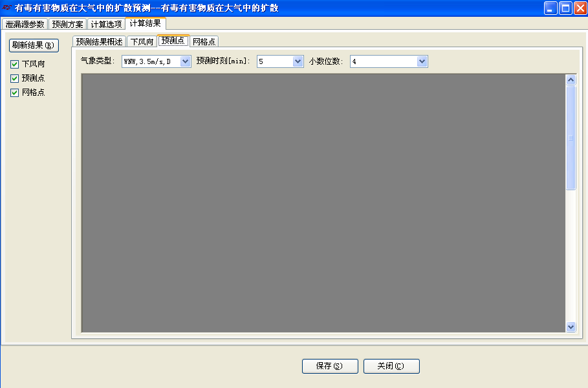Click the vertical scrollbar thumb
This screenshot has width=588, height=388.
pyautogui.click(x=571, y=138)
